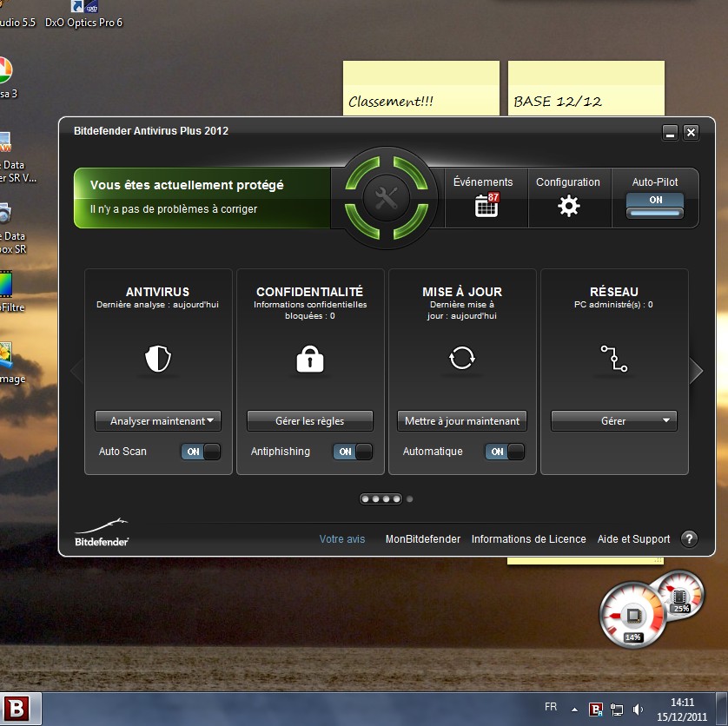Toggle the Auto Scan switch
This screenshot has height=726, width=728.
201,452
